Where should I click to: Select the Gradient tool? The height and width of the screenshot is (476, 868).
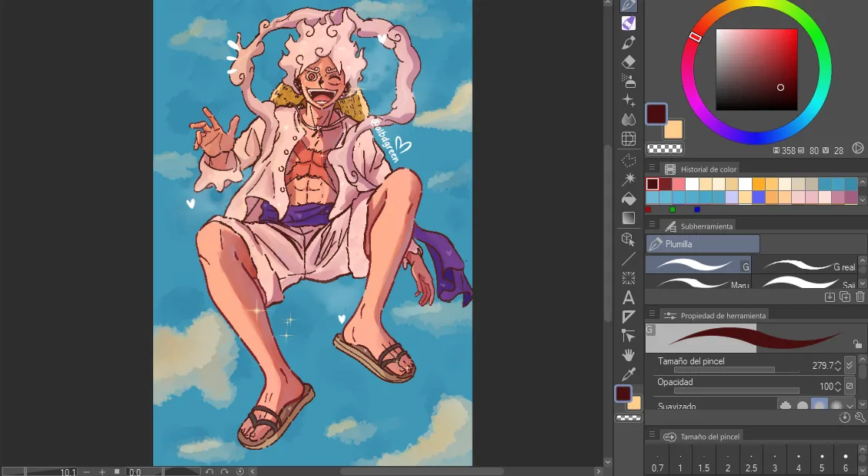pyautogui.click(x=629, y=218)
